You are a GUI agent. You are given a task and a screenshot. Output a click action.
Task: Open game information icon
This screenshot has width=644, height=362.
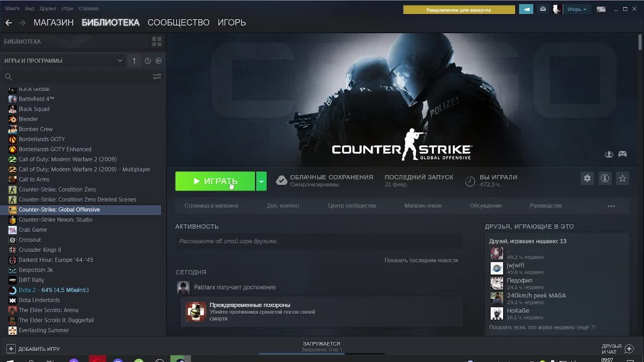coord(605,178)
